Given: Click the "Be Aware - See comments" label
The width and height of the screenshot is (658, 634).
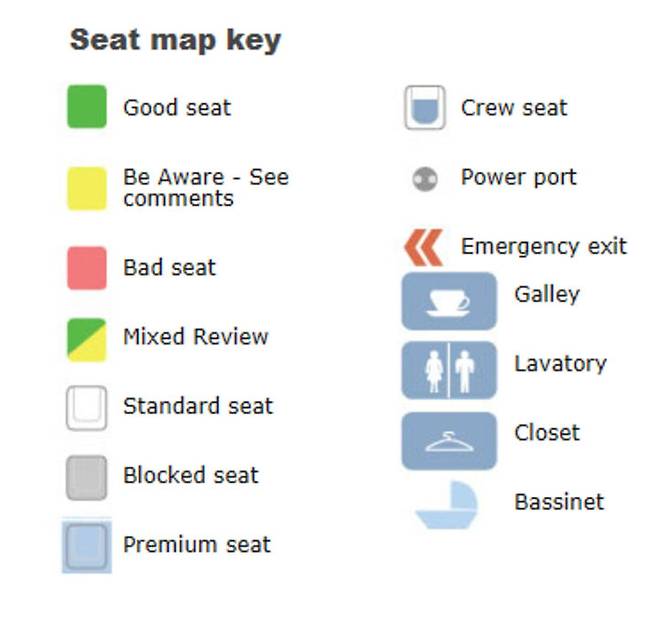Looking at the screenshot, I should [x=205, y=188].
